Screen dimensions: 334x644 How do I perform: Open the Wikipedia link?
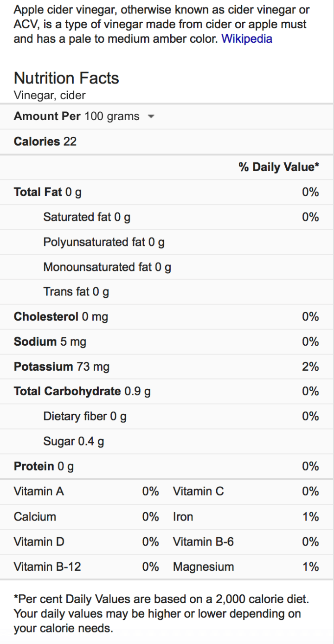(246, 39)
